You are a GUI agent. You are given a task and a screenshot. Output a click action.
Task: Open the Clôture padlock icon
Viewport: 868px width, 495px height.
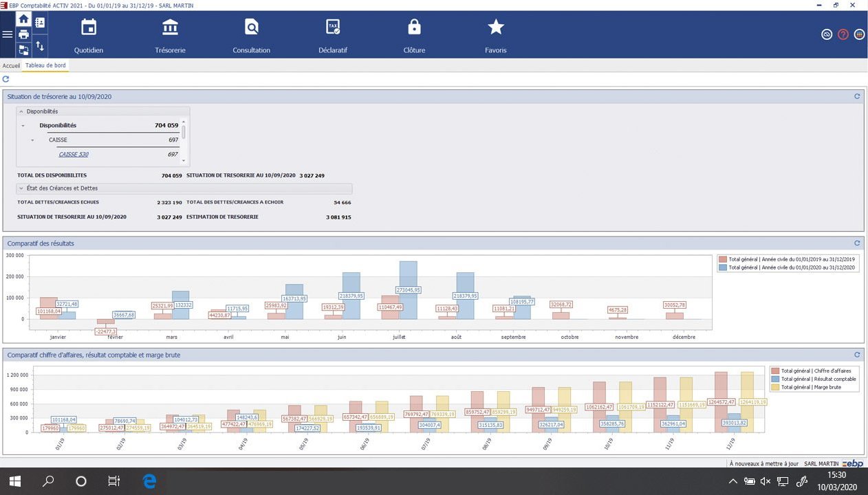414,27
